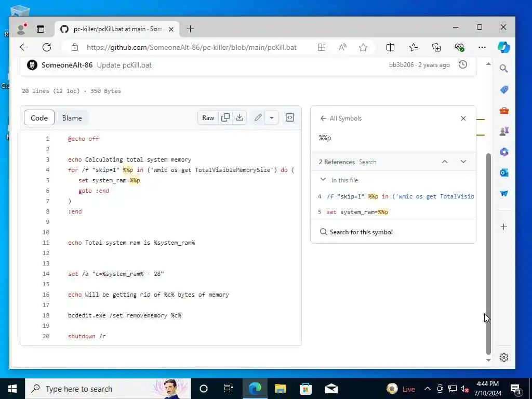
Task: Open Edge profile avatar
Action: (22, 29)
